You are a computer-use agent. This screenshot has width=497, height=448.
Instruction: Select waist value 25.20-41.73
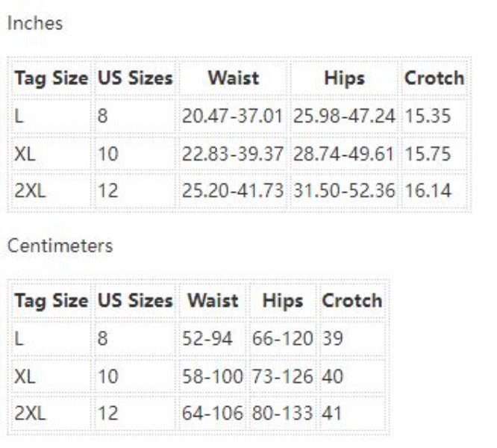233,191
